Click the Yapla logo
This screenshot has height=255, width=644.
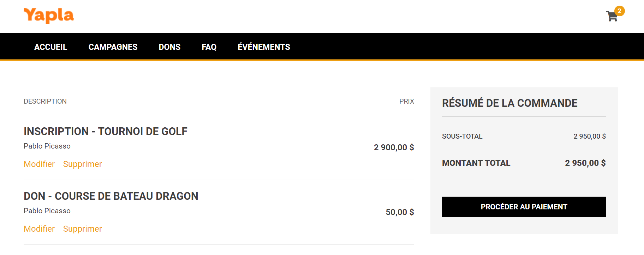(x=49, y=16)
